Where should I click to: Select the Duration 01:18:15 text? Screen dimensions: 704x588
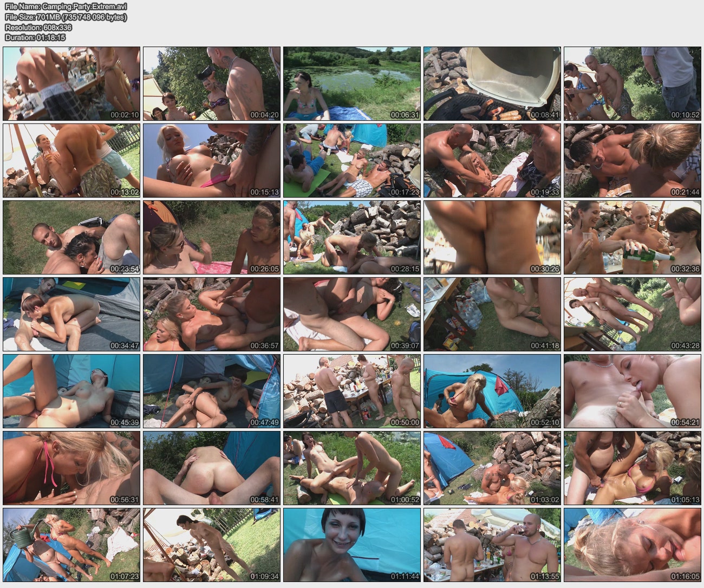coord(35,37)
